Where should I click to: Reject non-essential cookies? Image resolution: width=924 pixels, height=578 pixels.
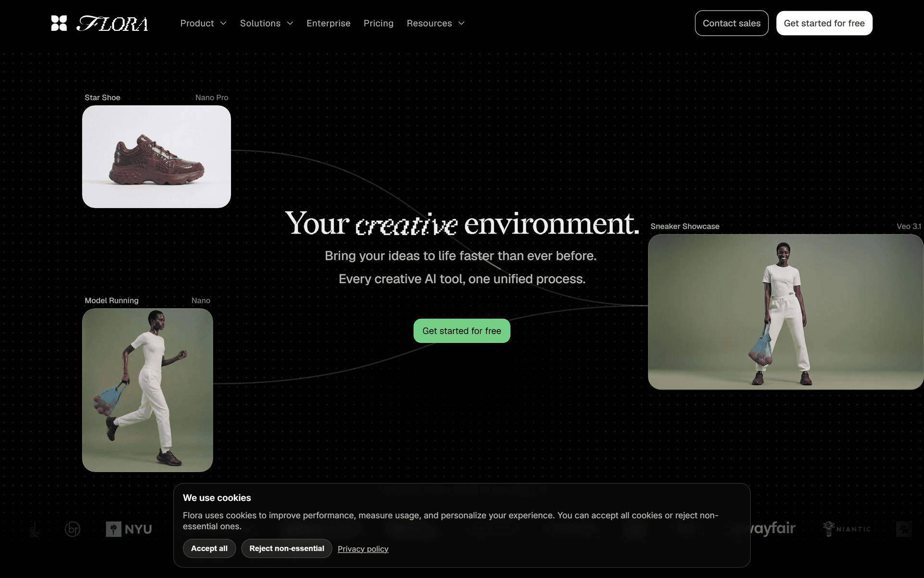(287, 549)
